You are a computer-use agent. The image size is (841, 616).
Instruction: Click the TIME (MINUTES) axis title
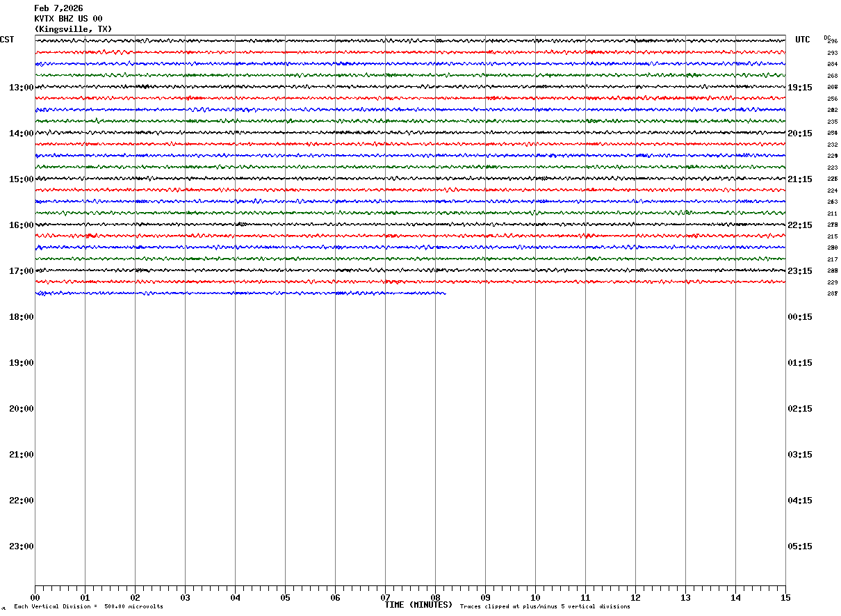click(418, 605)
